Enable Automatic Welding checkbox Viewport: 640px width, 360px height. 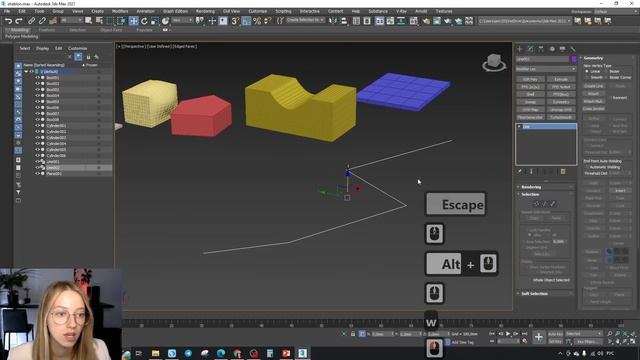pyautogui.click(x=587, y=167)
